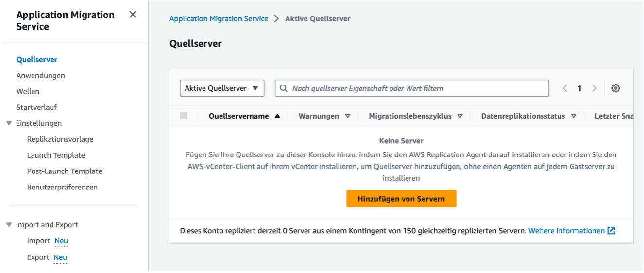This screenshot has height=273, width=644.
Task: Go to previous page arrow
Action: pyautogui.click(x=565, y=88)
